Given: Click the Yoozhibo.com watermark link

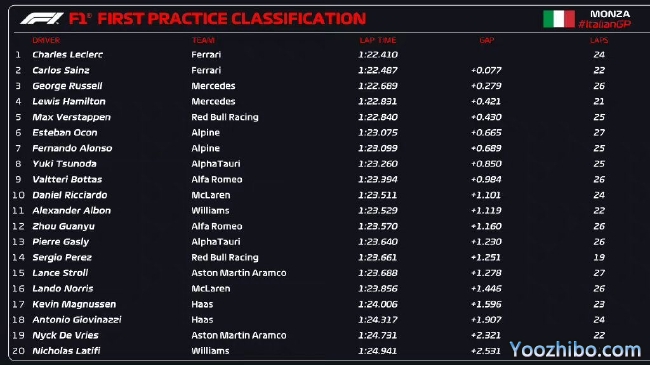Looking at the screenshot, I should click(575, 350).
